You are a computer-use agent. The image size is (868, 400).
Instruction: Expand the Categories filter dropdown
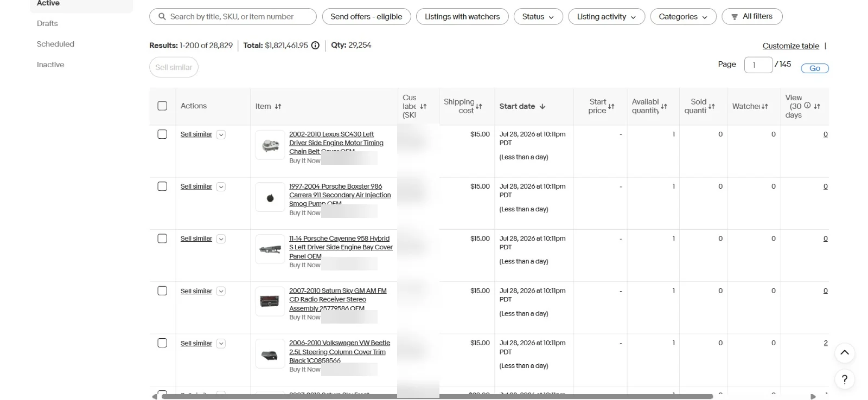(x=683, y=17)
